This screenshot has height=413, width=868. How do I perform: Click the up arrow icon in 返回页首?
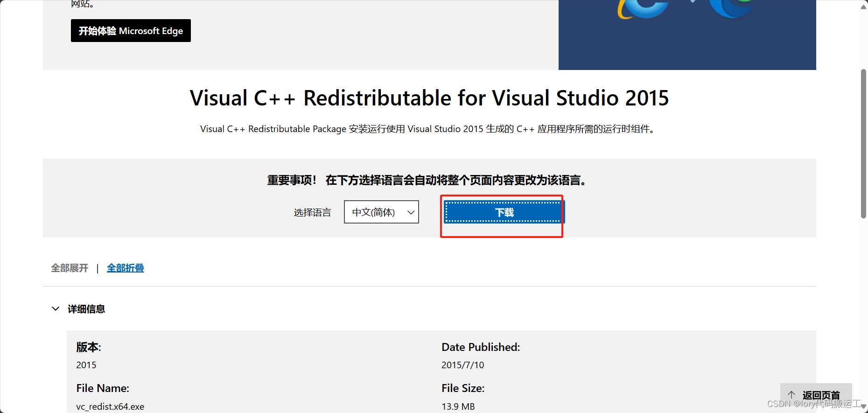[x=791, y=395]
